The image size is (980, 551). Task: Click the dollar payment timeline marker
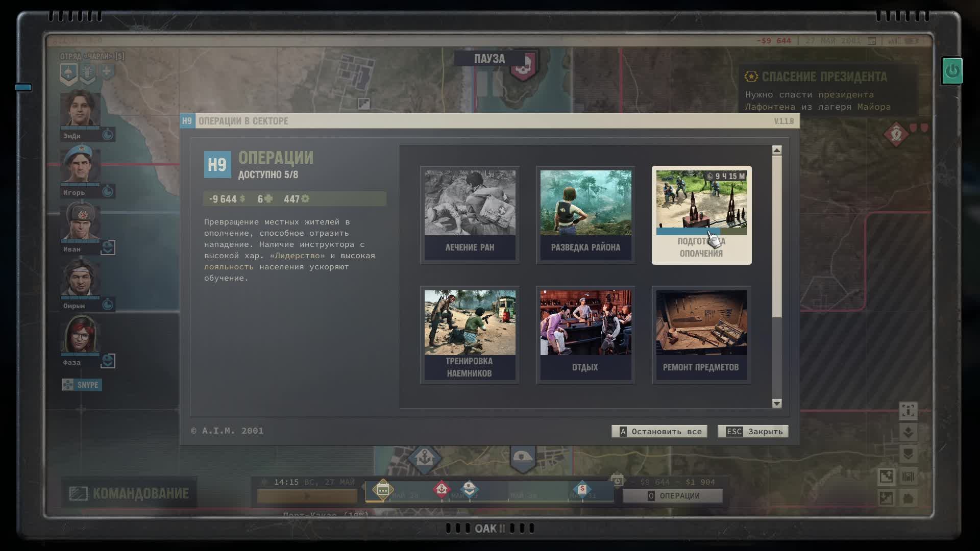pyautogui.click(x=582, y=489)
